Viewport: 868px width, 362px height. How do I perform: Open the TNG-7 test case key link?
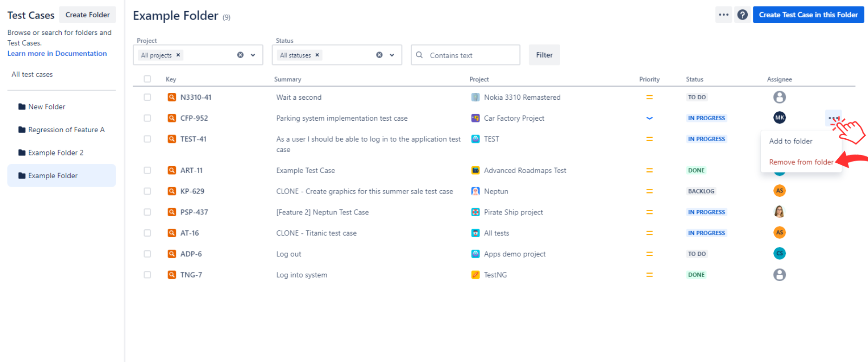[191, 275]
